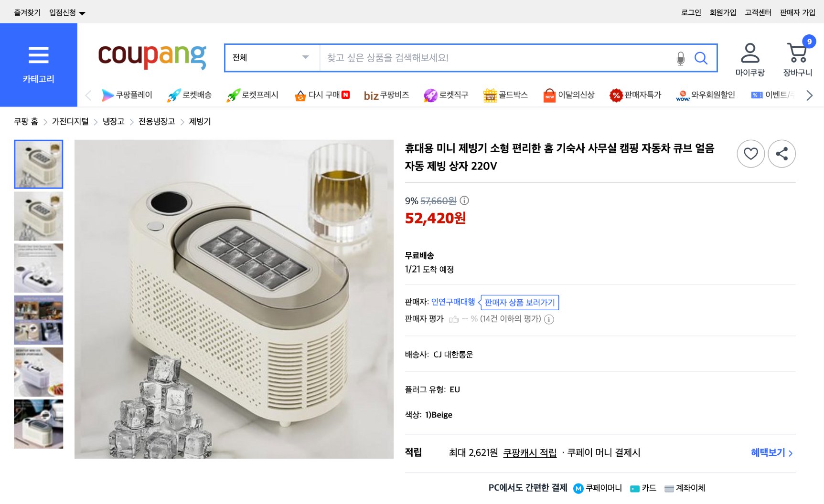824x504 pixels.
Task: Add product to wishlist with heart button
Action: point(750,154)
